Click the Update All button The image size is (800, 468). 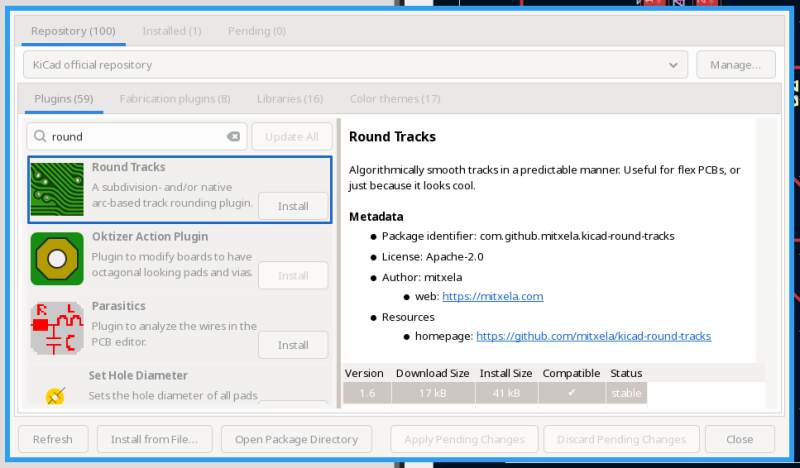[292, 137]
